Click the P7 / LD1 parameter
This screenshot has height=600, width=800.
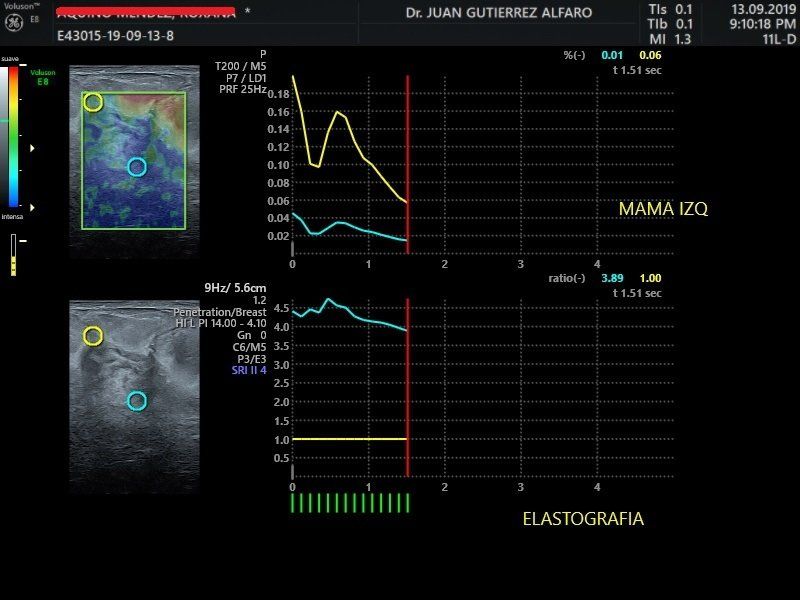(246, 78)
